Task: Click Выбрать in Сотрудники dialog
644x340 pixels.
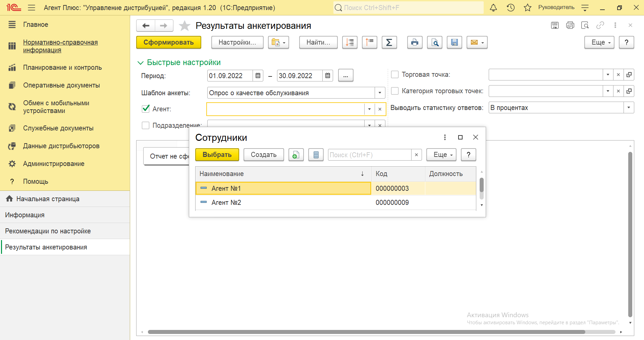Action: point(217,155)
